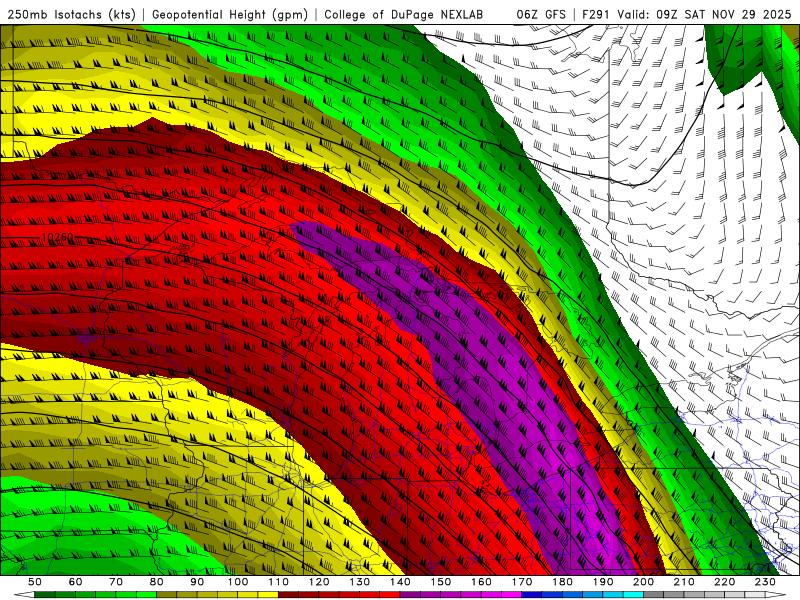Click the legend value 220
Screen dimensions: 800x600
724,582
